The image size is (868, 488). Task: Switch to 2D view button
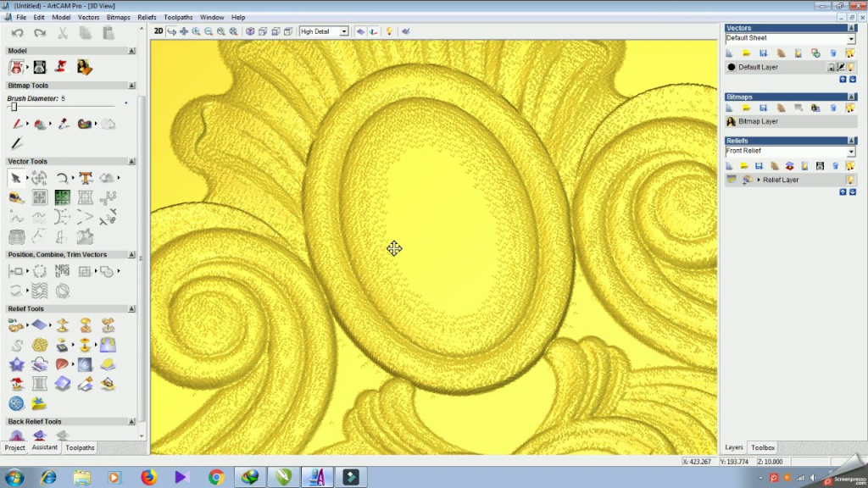[x=159, y=31]
